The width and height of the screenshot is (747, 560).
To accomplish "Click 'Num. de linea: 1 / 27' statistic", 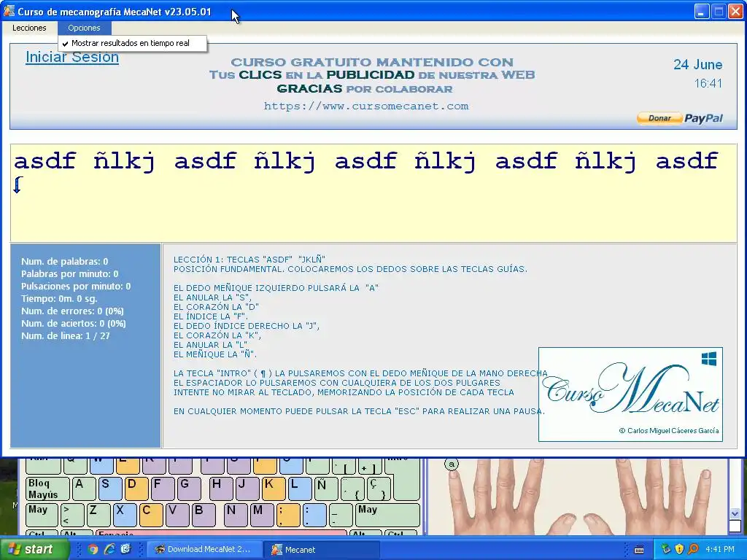I will coord(65,335).
